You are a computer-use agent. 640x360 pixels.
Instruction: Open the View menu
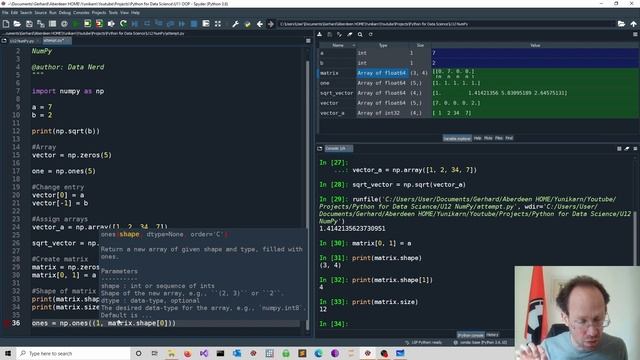pos(124,13)
